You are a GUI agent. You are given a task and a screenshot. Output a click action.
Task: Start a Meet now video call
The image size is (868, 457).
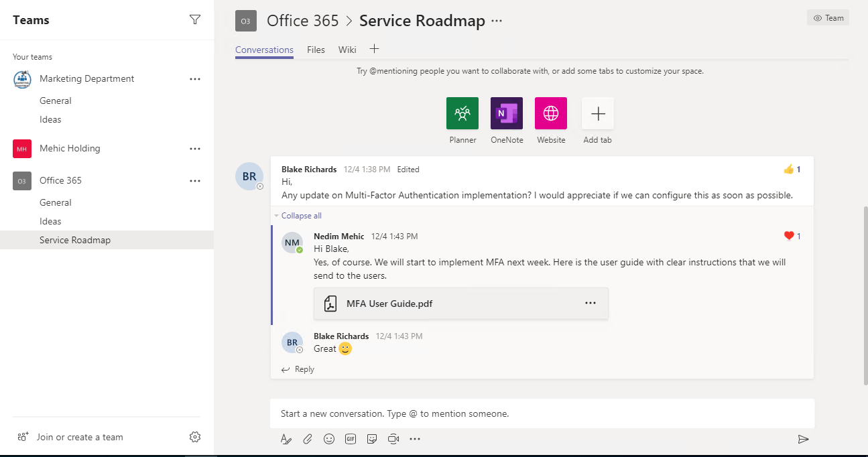tap(393, 439)
